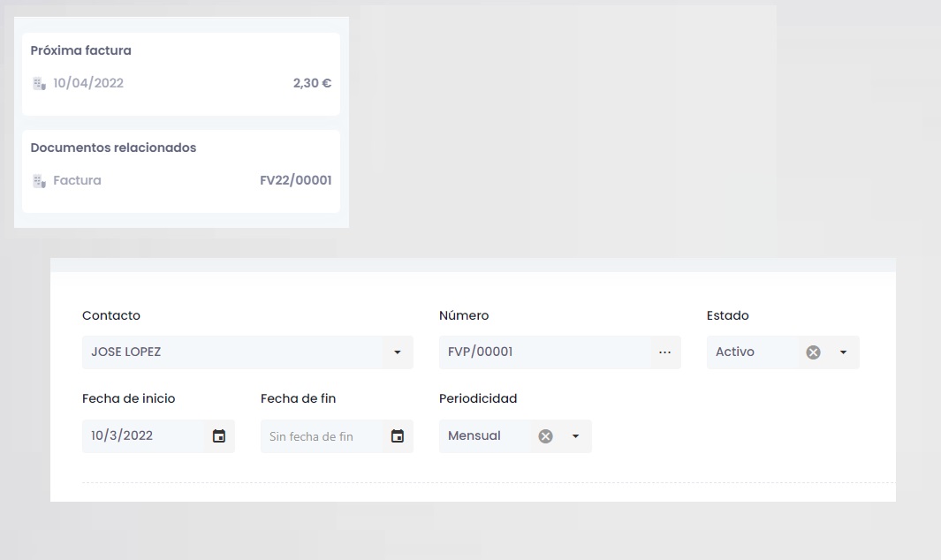Click the three-dots button beside FVP/00001
Screen dimensions: 941x560
[665, 352]
